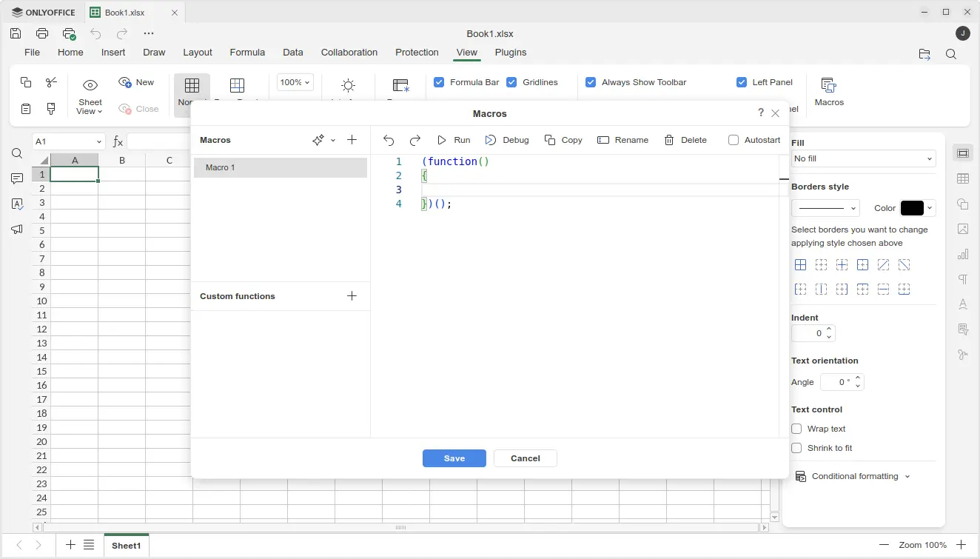This screenshot has height=559, width=980.
Task: Switch to the Plugins tab
Action: click(511, 53)
